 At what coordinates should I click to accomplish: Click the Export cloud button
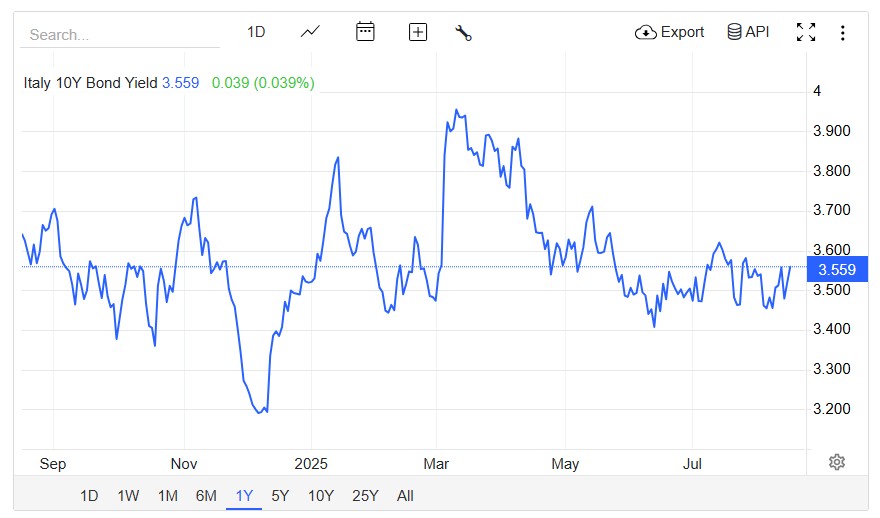(669, 32)
